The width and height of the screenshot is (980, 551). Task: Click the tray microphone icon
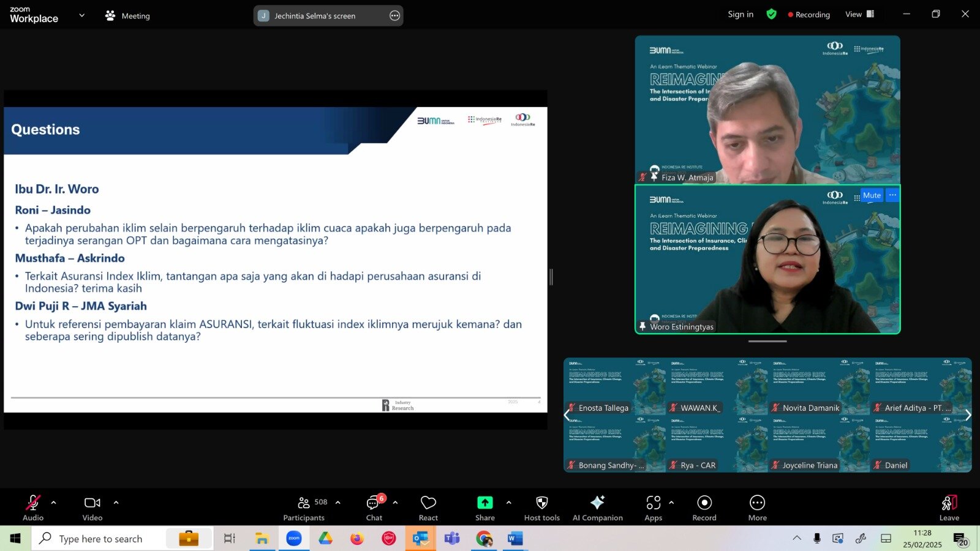(x=817, y=538)
